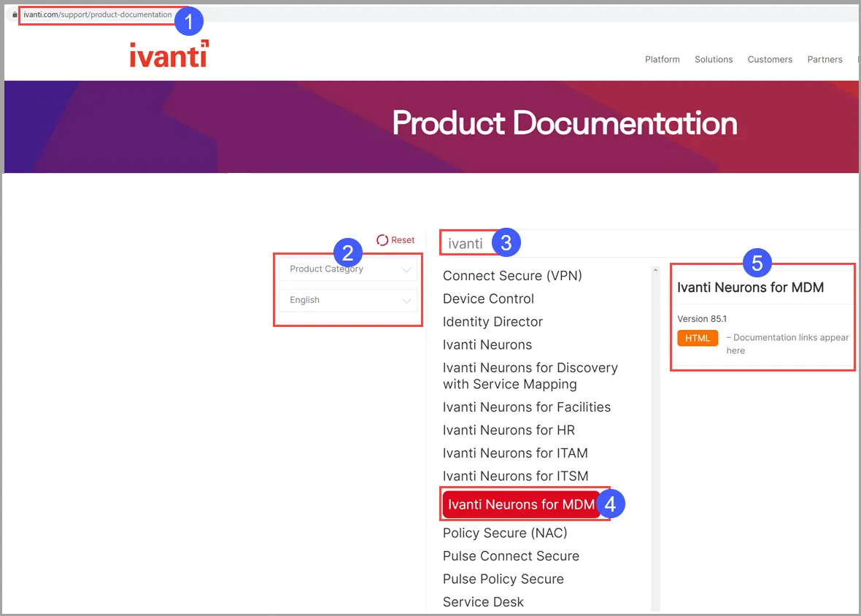Click the ivanti logo

169,54
